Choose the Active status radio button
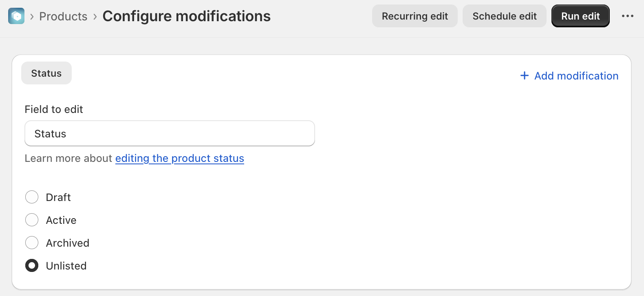This screenshot has height=296, width=644. click(x=32, y=220)
